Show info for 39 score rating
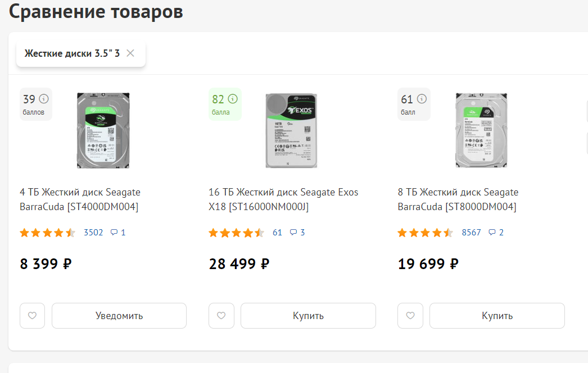Viewport: 588px width, 373px height. point(44,99)
